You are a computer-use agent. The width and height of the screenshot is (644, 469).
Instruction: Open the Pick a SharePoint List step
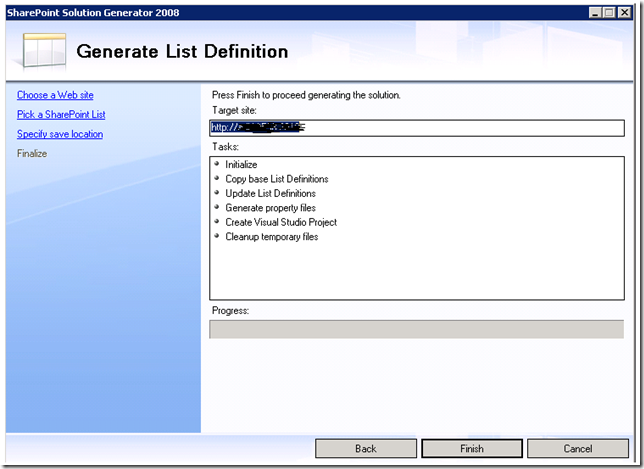coord(61,114)
